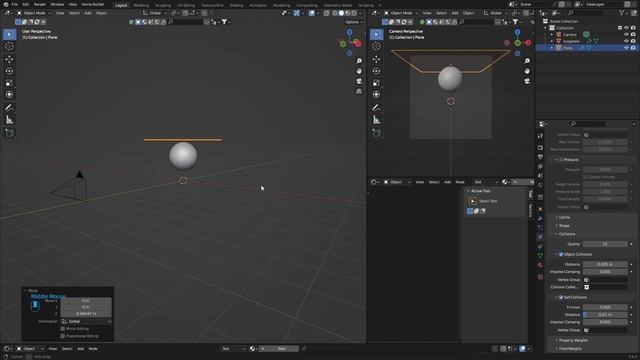This screenshot has height=360, width=640.
Task: Open the Material properties tab
Action: pyautogui.click(x=540, y=265)
